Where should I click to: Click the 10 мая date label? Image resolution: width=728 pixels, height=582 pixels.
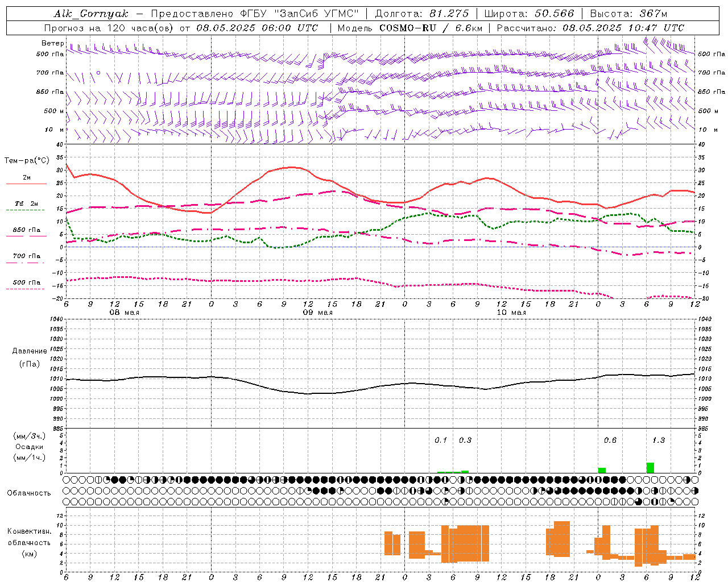(x=511, y=313)
